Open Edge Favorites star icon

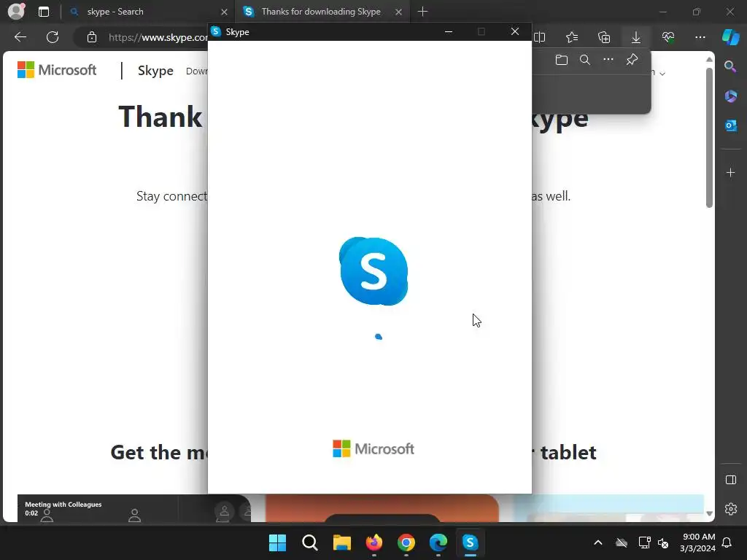tap(572, 37)
